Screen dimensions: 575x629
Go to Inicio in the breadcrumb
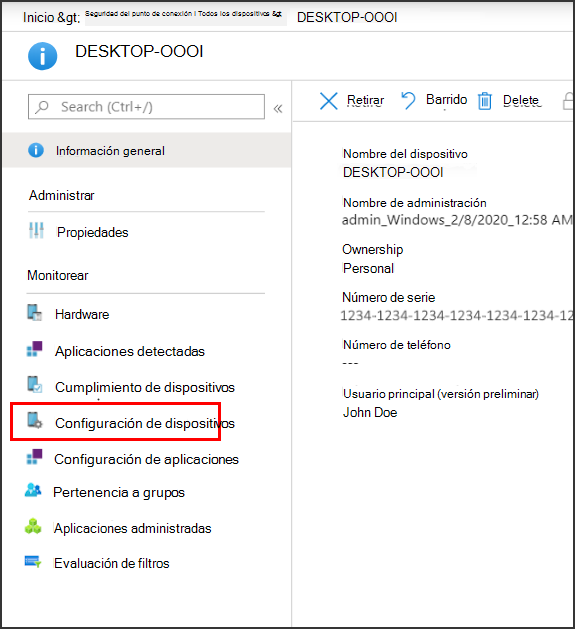pyautogui.click(x=38, y=17)
